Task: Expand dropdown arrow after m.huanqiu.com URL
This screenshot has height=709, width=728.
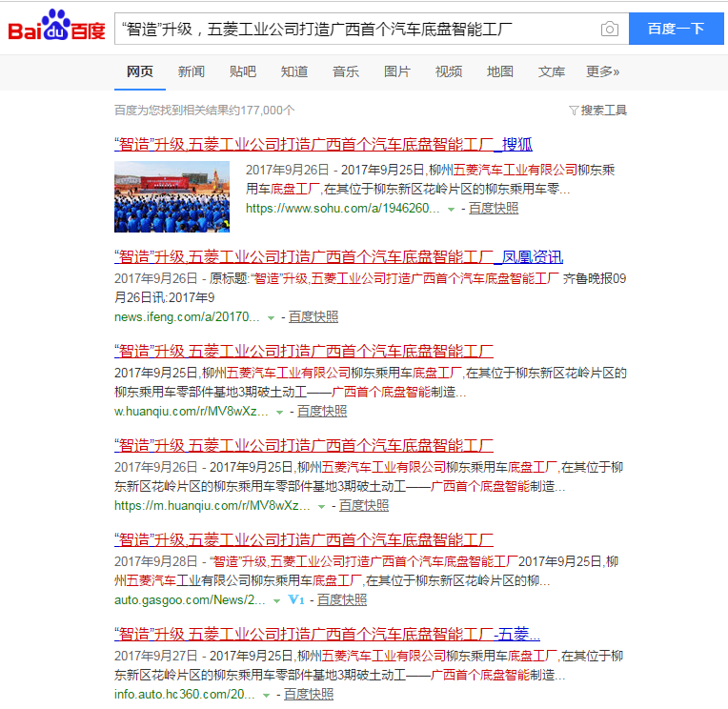Action: [x=321, y=507]
